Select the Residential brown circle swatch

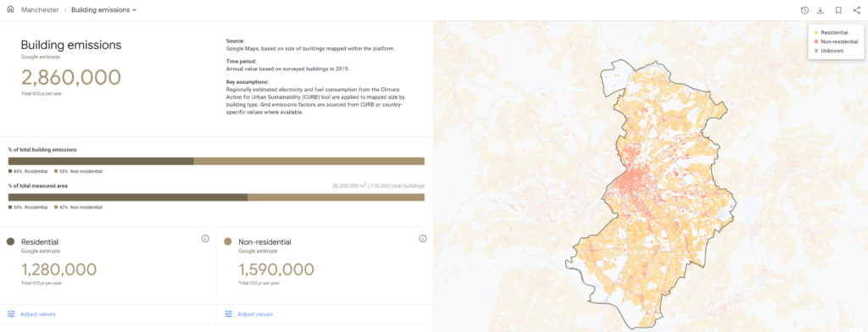10,242
